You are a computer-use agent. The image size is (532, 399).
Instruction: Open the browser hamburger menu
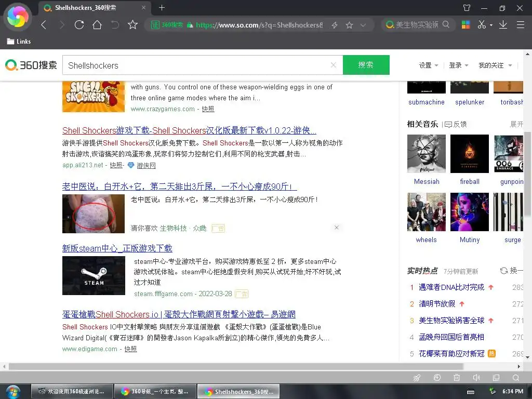[521, 24]
